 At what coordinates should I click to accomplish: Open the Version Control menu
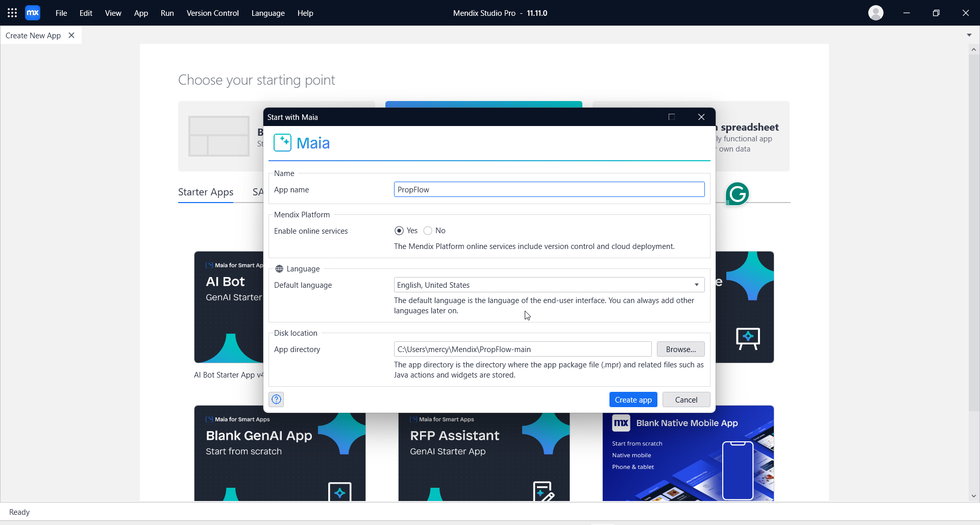(x=212, y=13)
